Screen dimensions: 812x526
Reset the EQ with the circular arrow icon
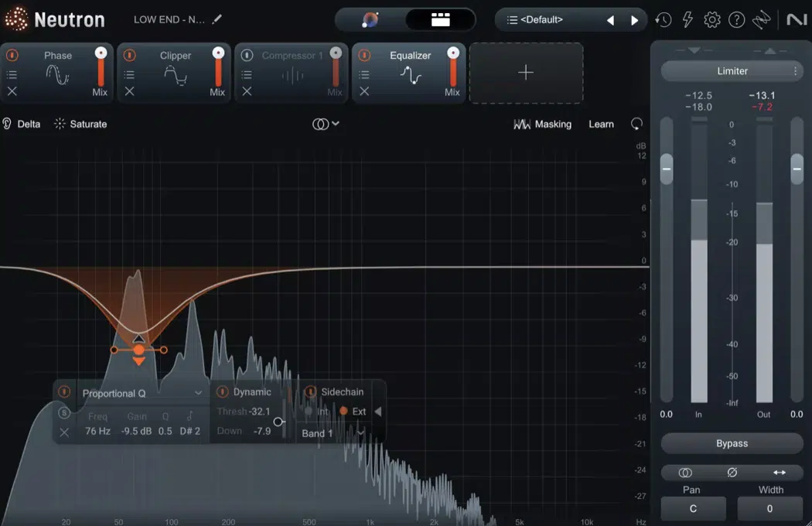coord(636,124)
